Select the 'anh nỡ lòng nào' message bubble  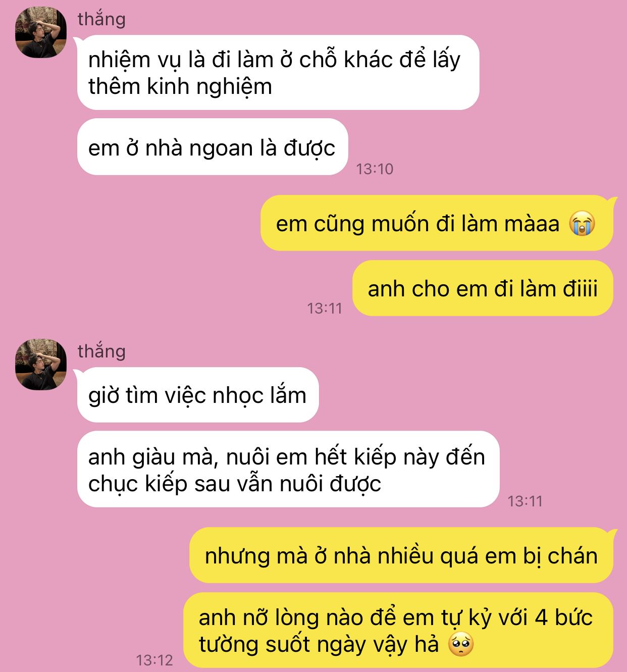click(x=398, y=630)
